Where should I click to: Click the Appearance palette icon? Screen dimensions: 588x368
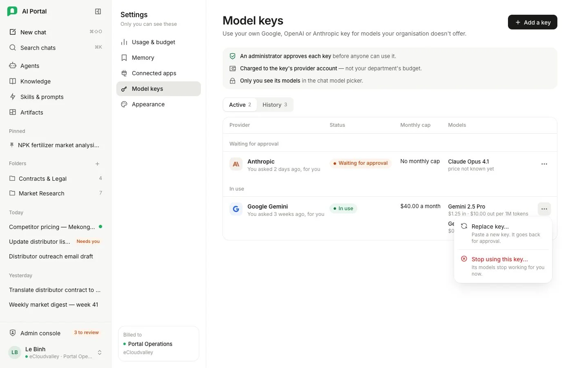[x=124, y=104]
